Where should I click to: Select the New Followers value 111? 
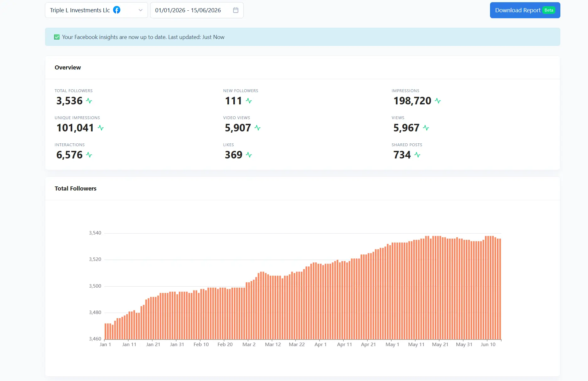click(x=233, y=101)
